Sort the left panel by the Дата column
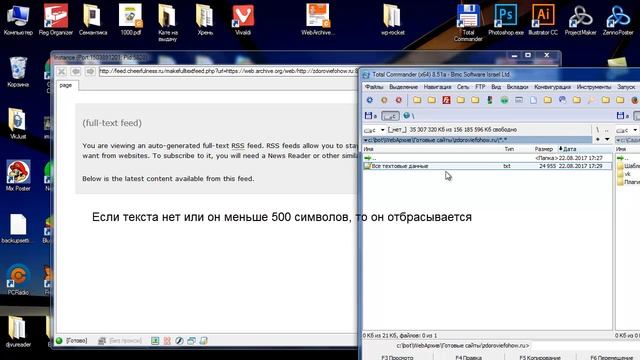Viewport: 640px width, 360px height. coord(584,149)
